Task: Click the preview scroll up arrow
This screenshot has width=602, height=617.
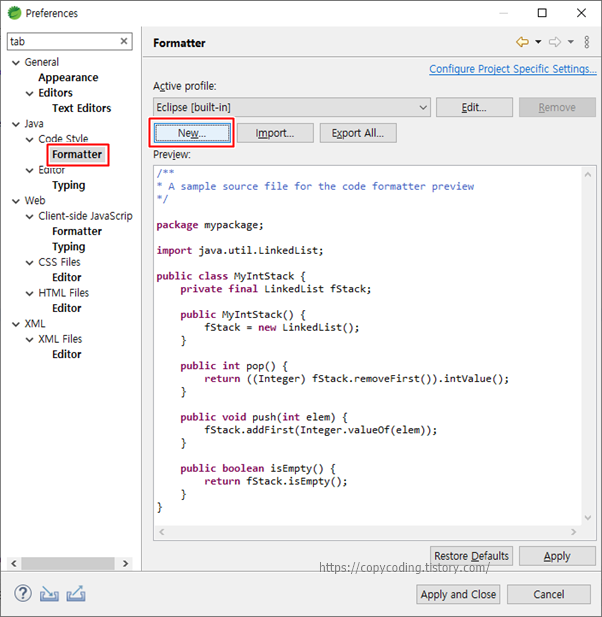Action: point(588,174)
